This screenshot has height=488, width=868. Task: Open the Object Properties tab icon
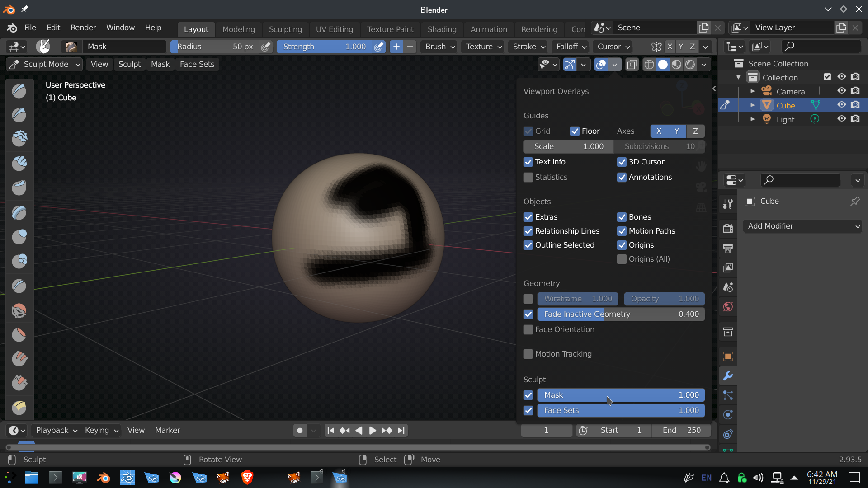click(x=728, y=357)
